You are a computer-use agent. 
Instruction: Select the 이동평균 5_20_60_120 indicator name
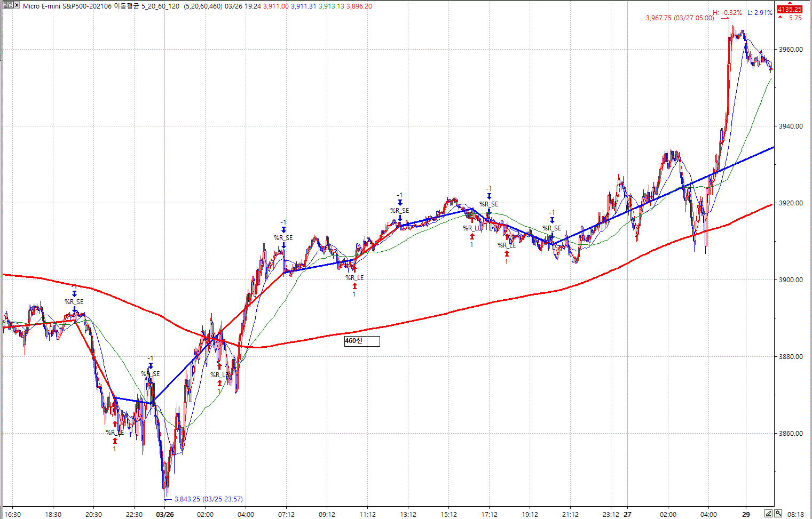point(147,6)
